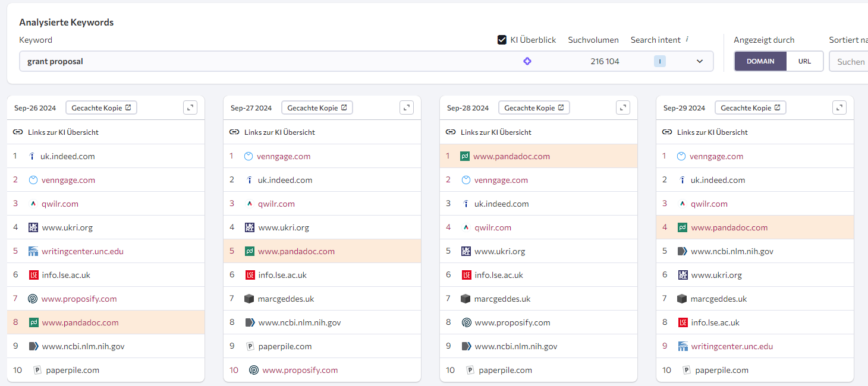This screenshot has width=868, height=386.
Task: Click the pandadoc favicon in Sep-27 column
Action: 250,251
